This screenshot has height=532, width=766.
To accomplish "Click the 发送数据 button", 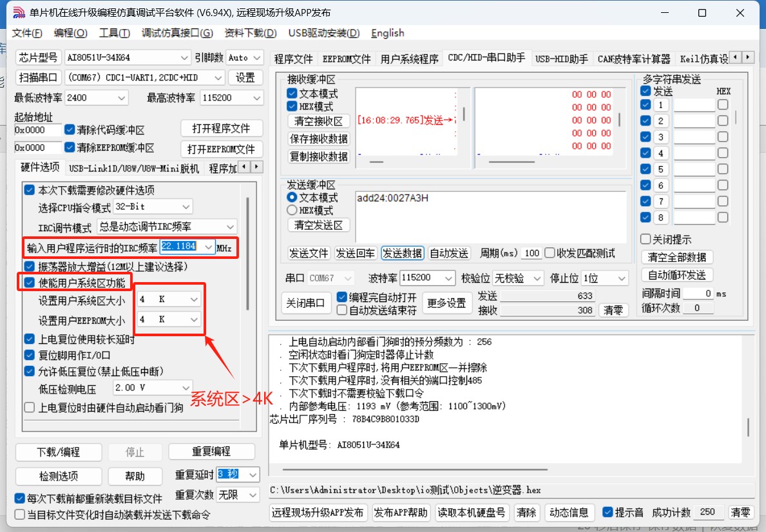I will (402, 253).
